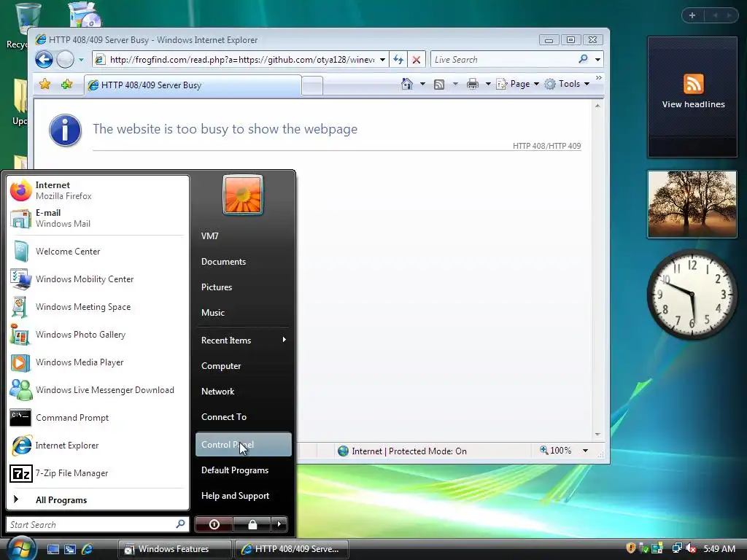Expand Recent Items submenu
The height and width of the screenshot is (560, 747).
(244, 341)
